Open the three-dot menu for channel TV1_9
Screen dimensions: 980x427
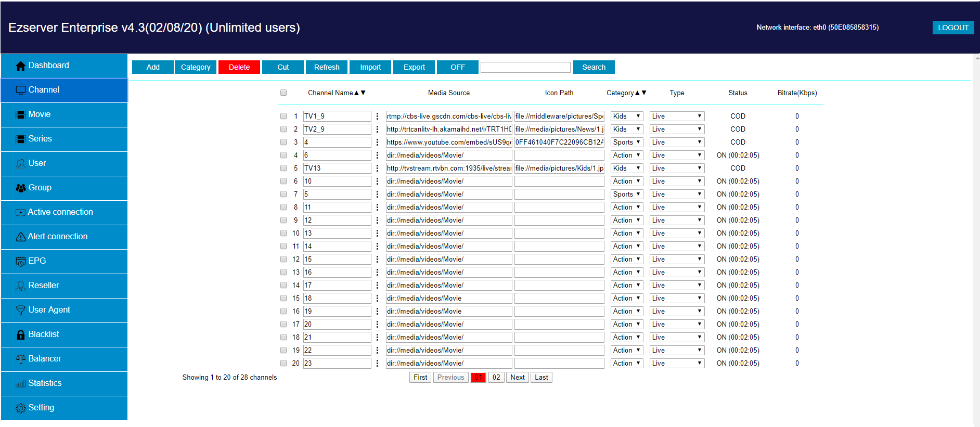377,116
